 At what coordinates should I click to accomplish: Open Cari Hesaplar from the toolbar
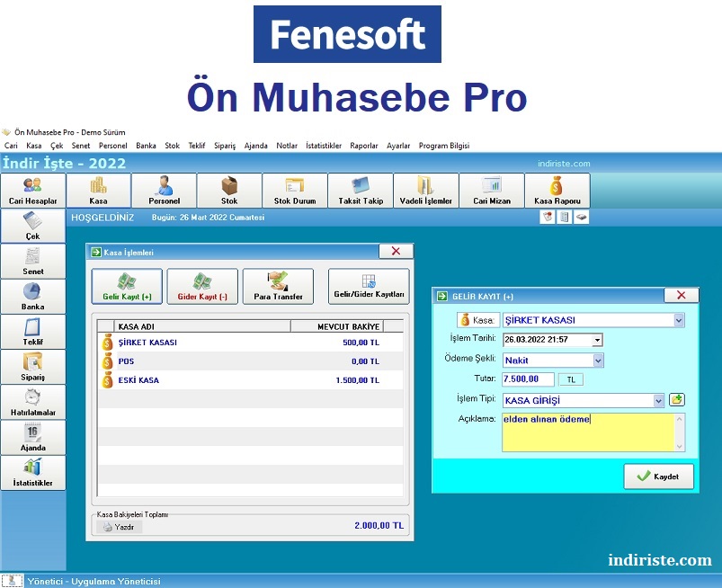(x=32, y=191)
